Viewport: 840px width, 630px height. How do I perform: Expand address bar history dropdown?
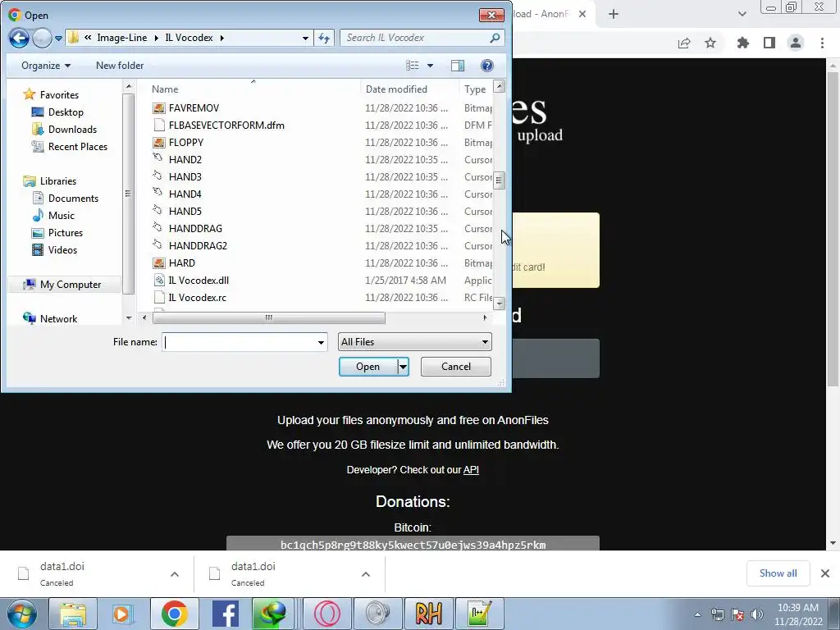(305, 38)
